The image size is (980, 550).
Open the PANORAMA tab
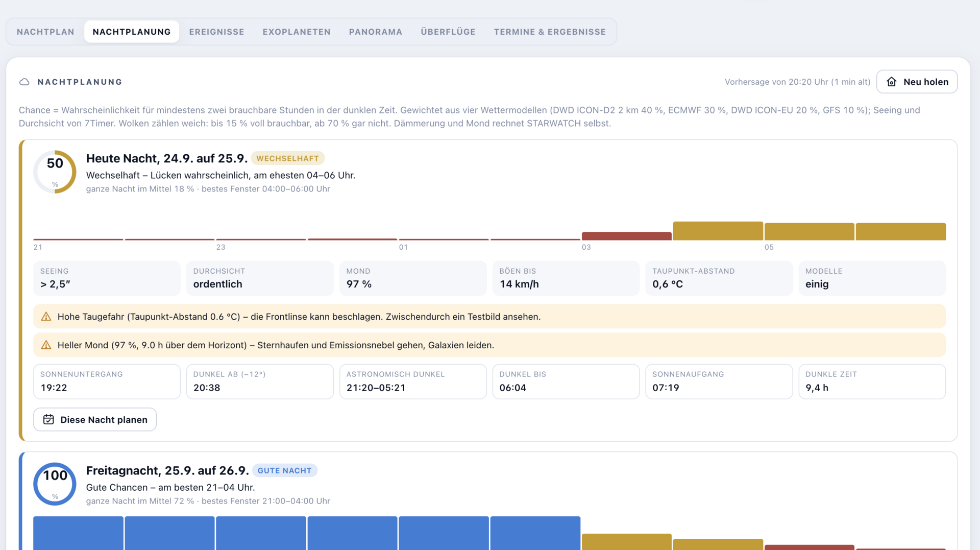click(376, 32)
